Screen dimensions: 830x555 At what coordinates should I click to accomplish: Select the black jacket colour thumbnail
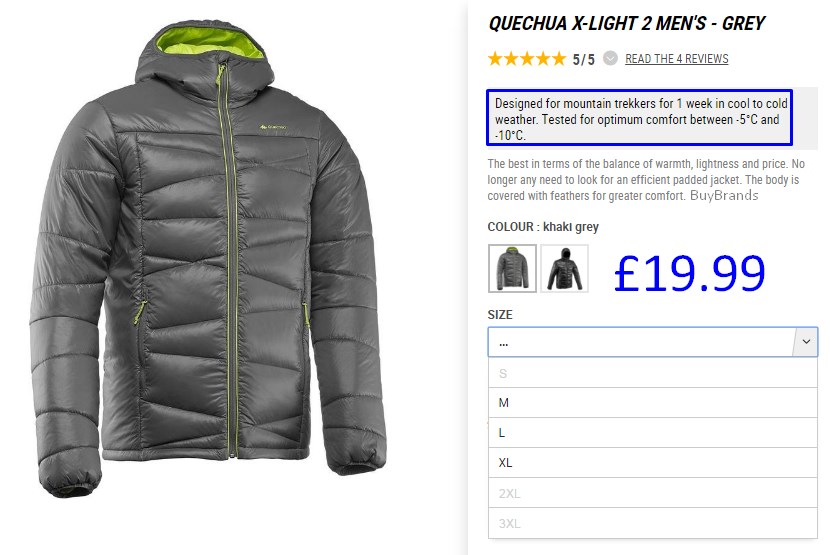(564, 268)
